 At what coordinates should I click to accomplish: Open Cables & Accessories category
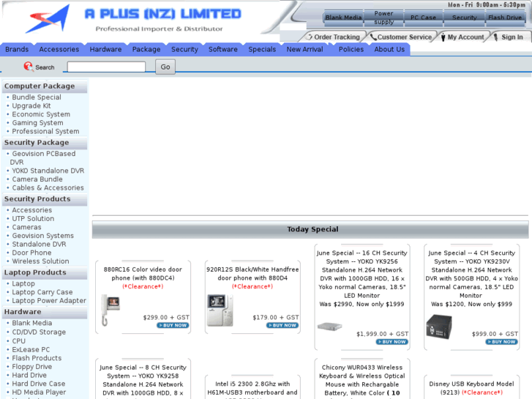(x=48, y=187)
